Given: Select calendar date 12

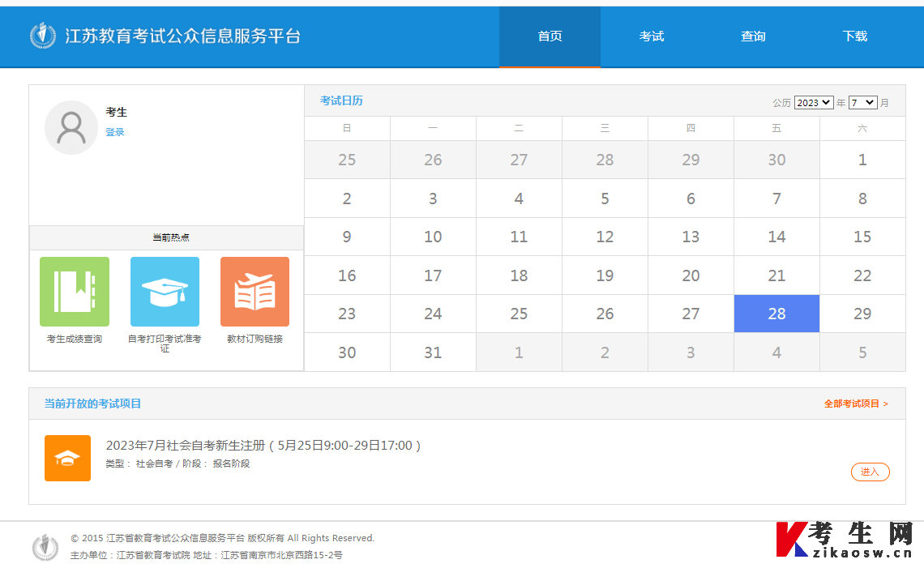Looking at the screenshot, I should tap(605, 237).
